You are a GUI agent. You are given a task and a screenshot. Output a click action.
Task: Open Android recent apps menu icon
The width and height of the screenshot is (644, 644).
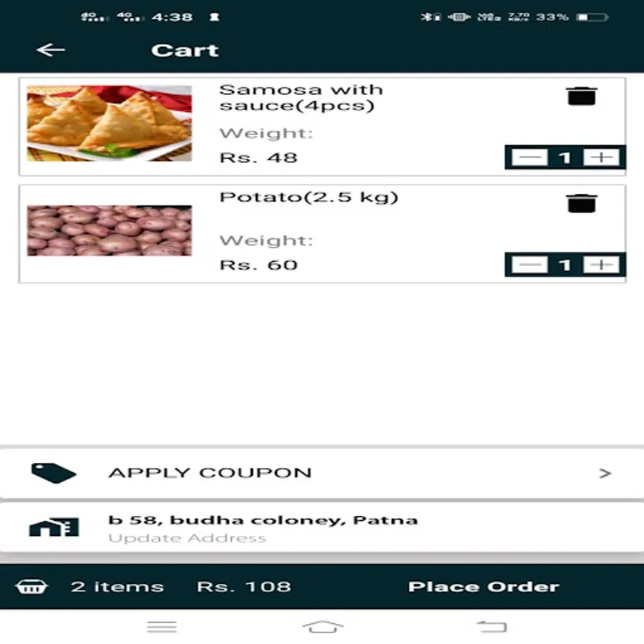point(162,627)
